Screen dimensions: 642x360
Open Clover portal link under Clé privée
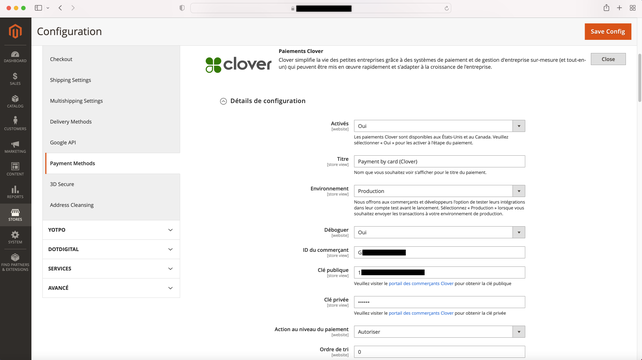coord(421,313)
